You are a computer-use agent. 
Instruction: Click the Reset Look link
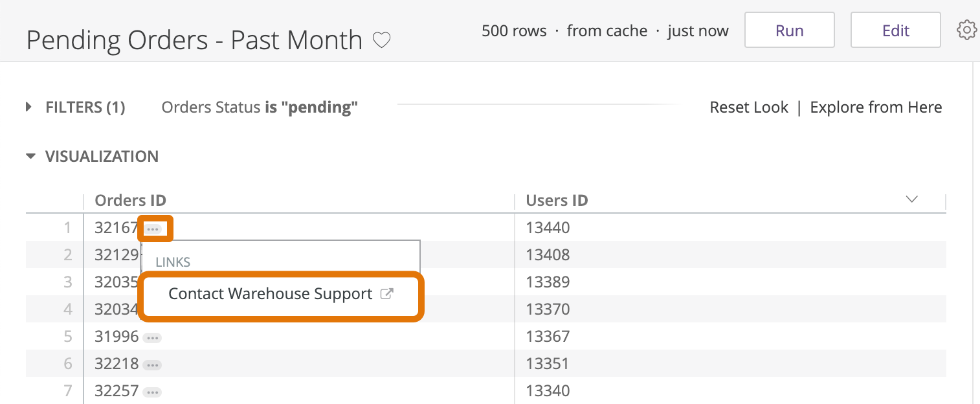748,107
